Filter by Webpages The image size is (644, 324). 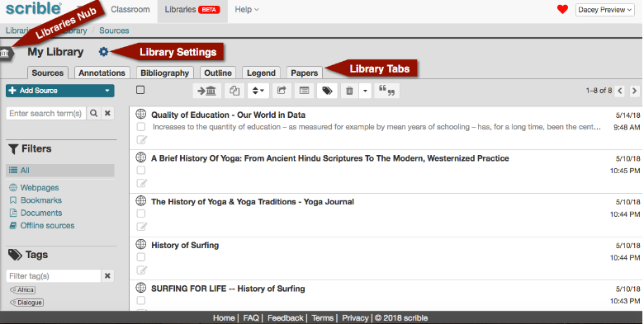pyautogui.click(x=40, y=187)
